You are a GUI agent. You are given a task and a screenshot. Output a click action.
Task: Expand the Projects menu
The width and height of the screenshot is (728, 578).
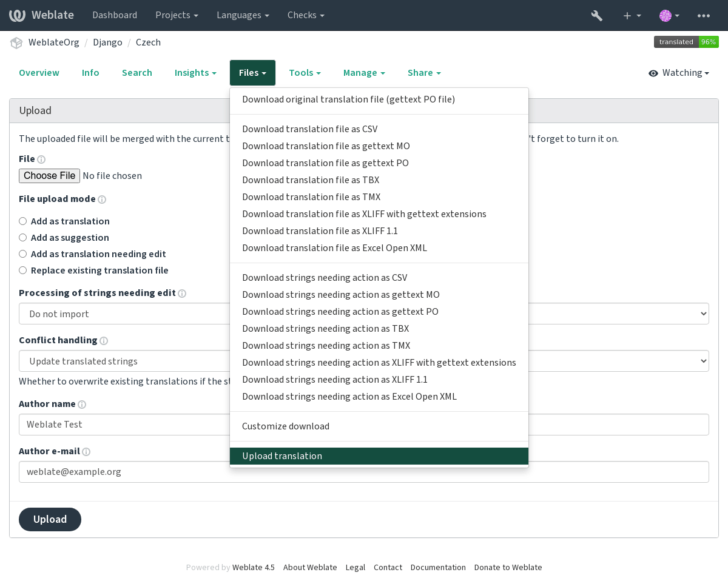177,15
